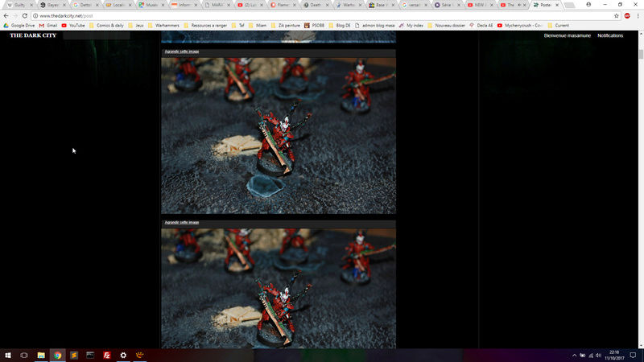644x362 pixels.
Task: Open the Mycherrycrush bookmark
Action: pos(520,26)
